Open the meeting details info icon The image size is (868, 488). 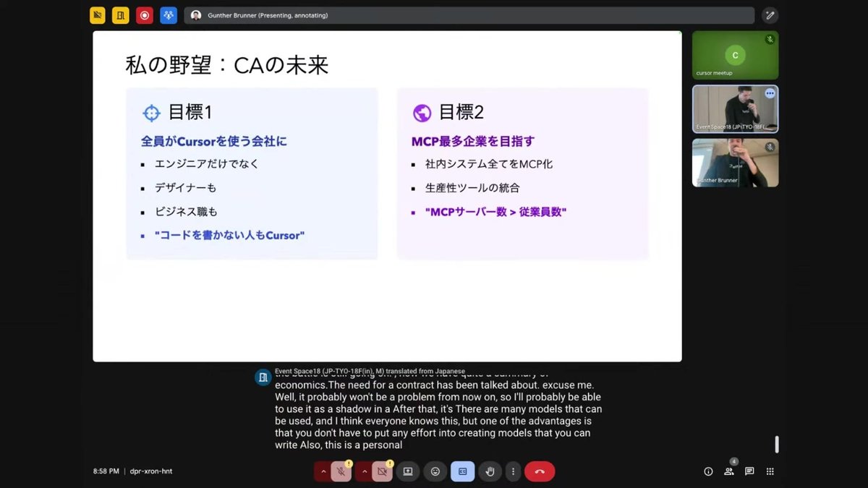(x=708, y=471)
